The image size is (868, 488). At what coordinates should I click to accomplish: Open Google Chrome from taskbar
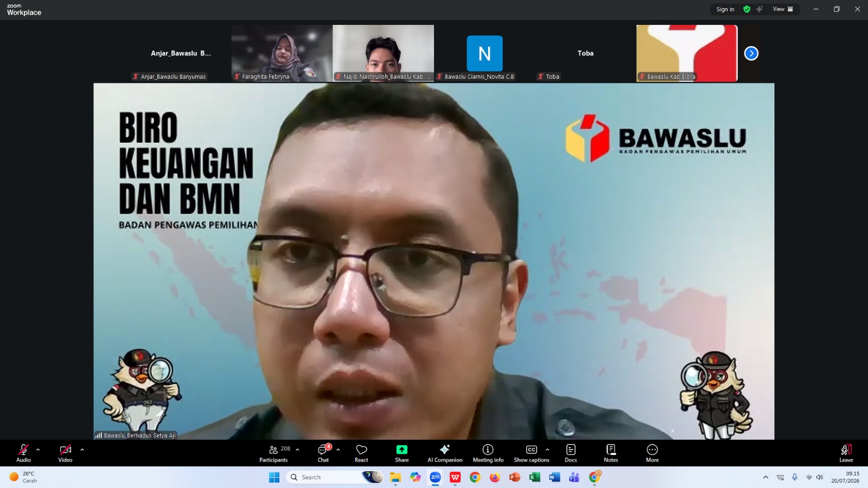(475, 477)
